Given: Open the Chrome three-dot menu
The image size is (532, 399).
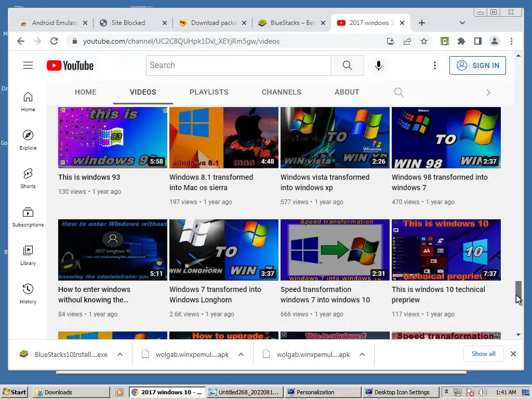Looking at the screenshot, I should coord(511,41).
